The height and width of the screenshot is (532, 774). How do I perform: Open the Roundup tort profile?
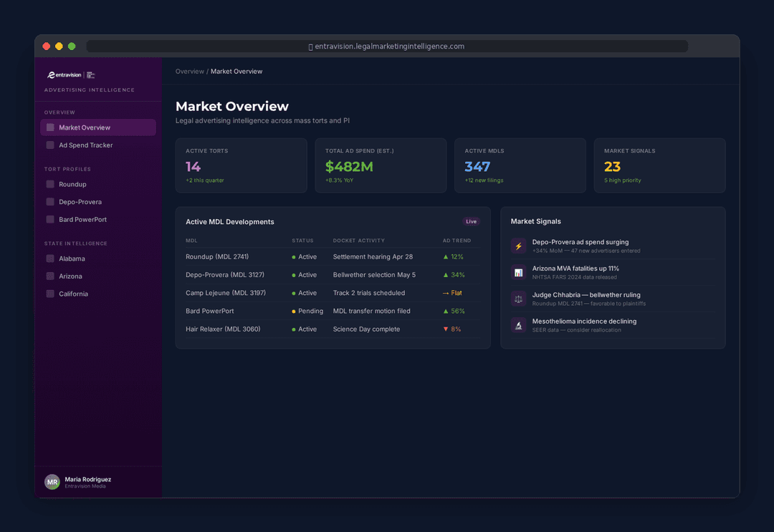click(98, 184)
